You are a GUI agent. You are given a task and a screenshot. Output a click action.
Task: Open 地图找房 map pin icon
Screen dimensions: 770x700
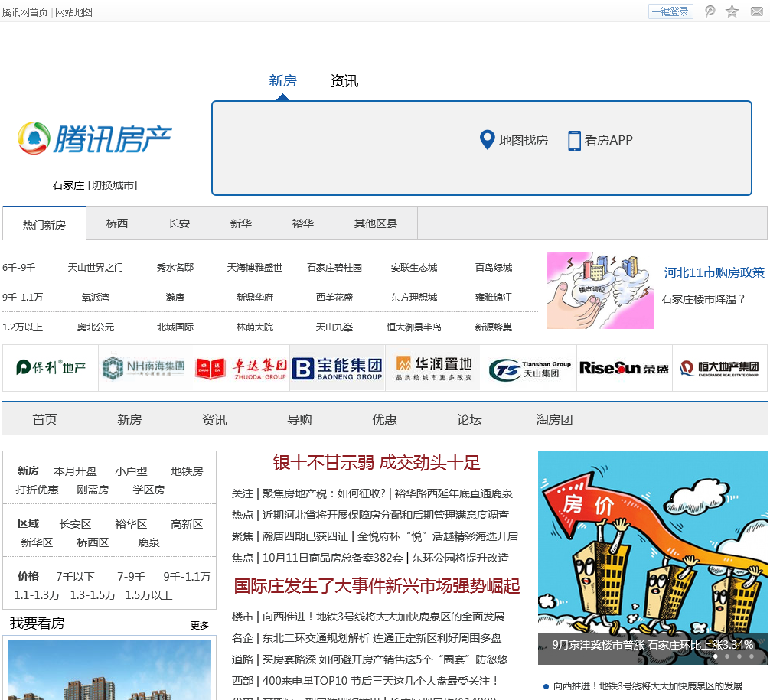tap(487, 140)
